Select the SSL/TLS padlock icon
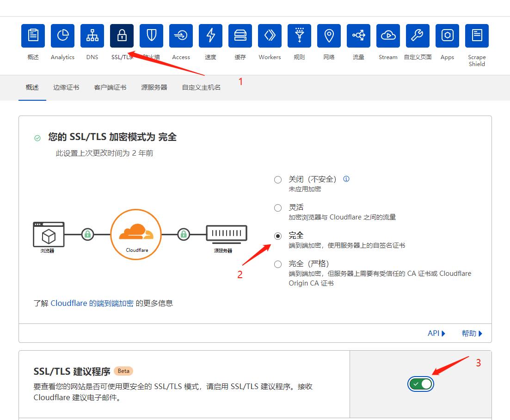510x420 pixels. tap(122, 36)
